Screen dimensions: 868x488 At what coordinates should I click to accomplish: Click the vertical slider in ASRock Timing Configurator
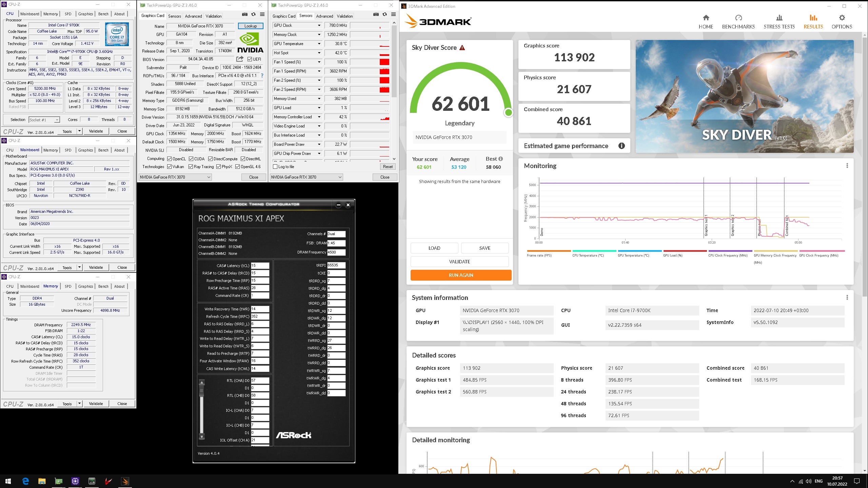(202, 410)
